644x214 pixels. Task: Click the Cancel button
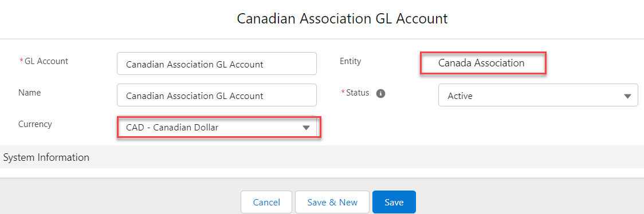coord(266,202)
